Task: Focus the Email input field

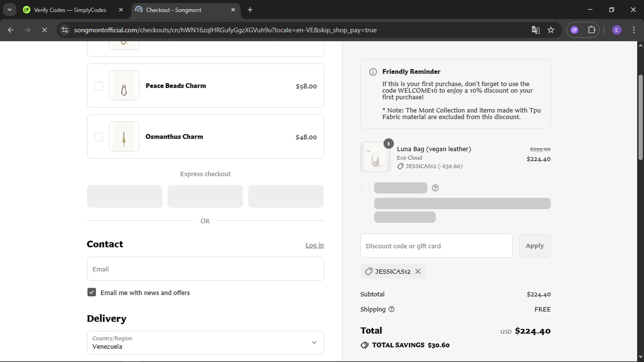Action: 205,269
